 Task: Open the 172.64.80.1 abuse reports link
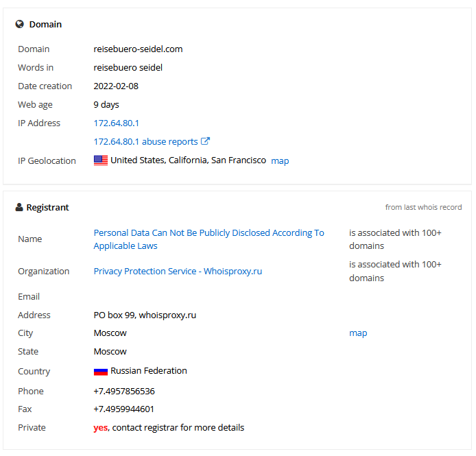point(145,142)
